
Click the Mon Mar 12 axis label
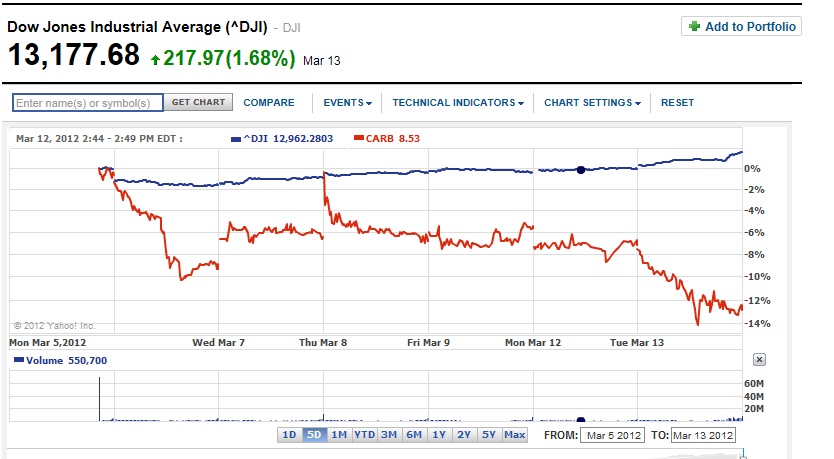tap(533, 343)
